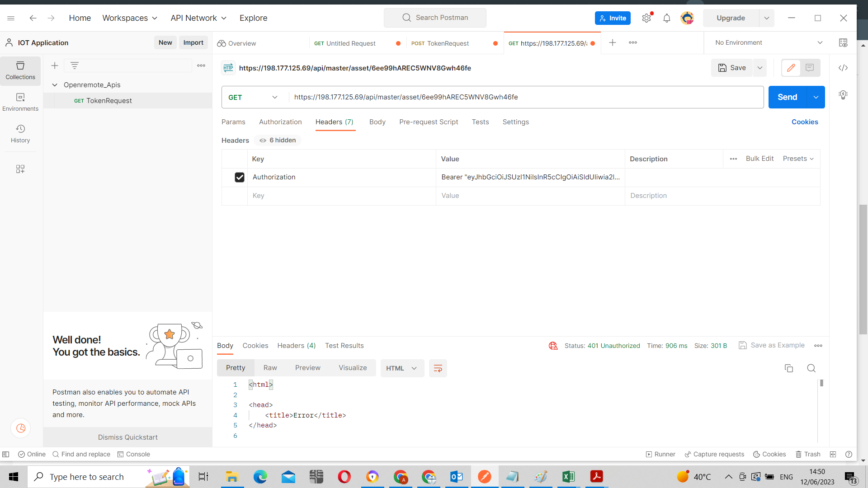The width and height of the screenshot is (868, 488).
Task: Open the POST TokenRequest tab
Action: pyautogui.click(x=448, y=43)
